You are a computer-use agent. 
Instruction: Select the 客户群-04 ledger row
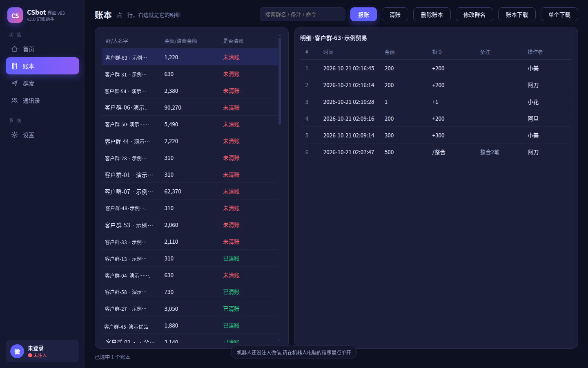coord(189,275)
